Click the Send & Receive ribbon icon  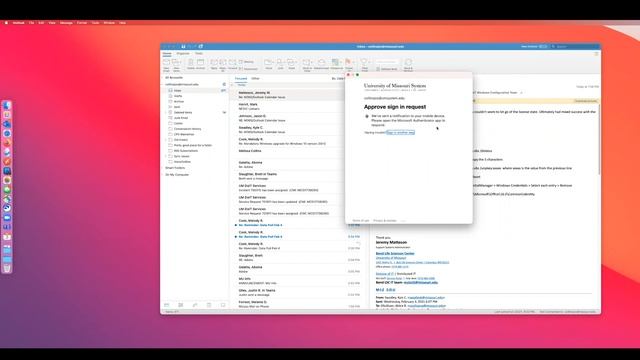[x=408, y=64]
